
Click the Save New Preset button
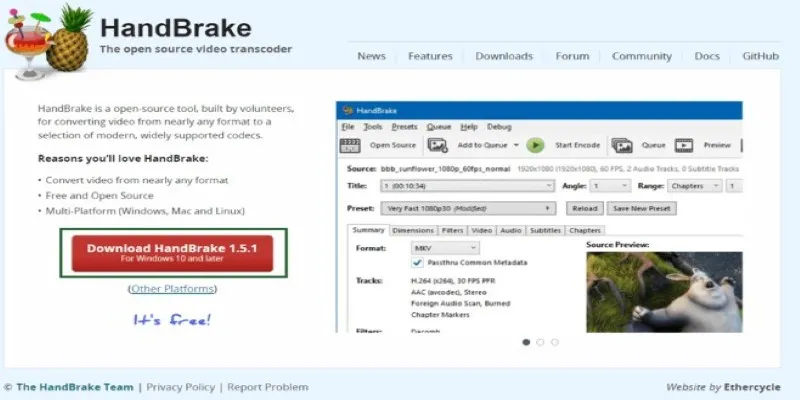point(641,208)
